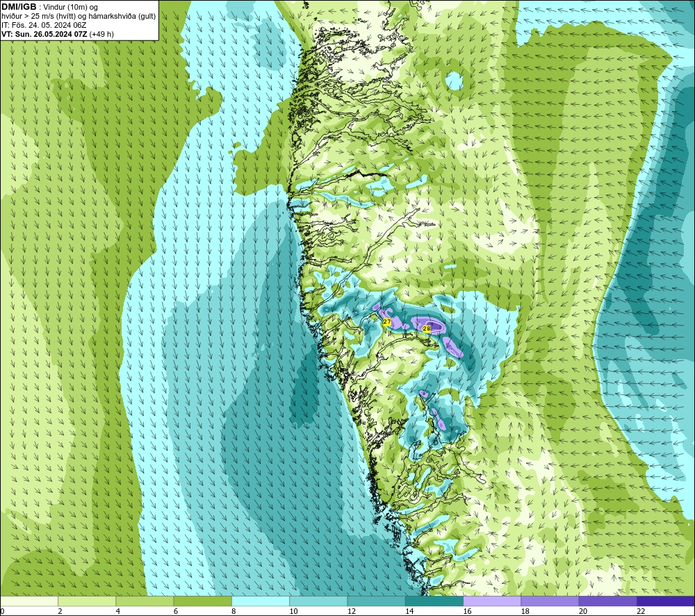Click the legend value '8'
The width and height of the screenshot is (695, 616).
click(234, 611)
